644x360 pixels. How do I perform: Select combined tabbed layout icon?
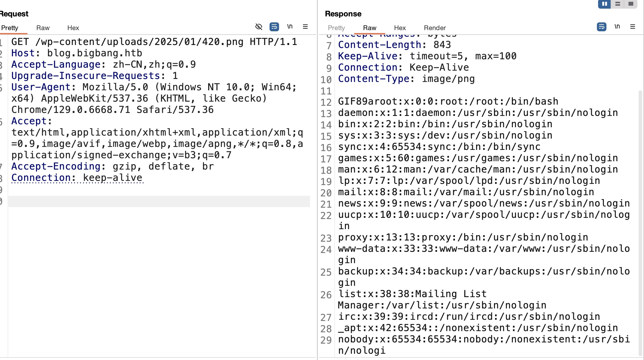pos(631,4)
